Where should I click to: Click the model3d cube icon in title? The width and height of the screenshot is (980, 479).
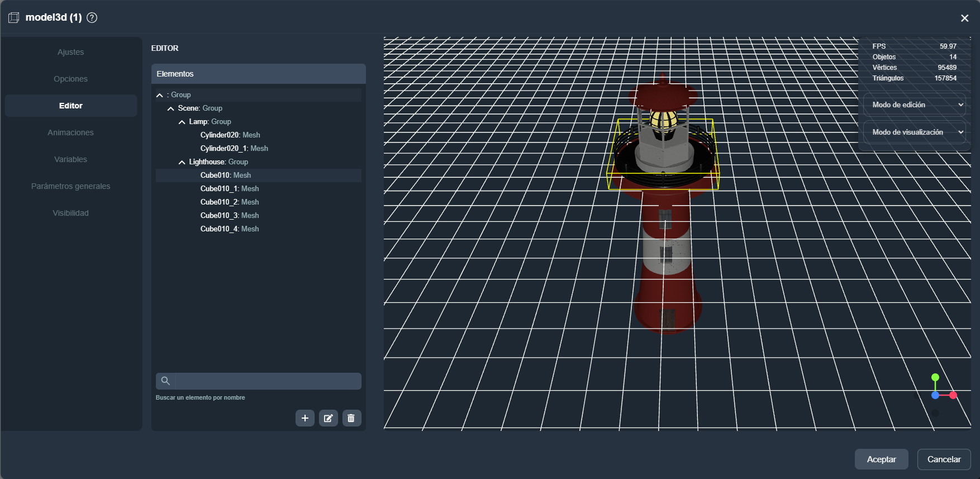[13, 17]
